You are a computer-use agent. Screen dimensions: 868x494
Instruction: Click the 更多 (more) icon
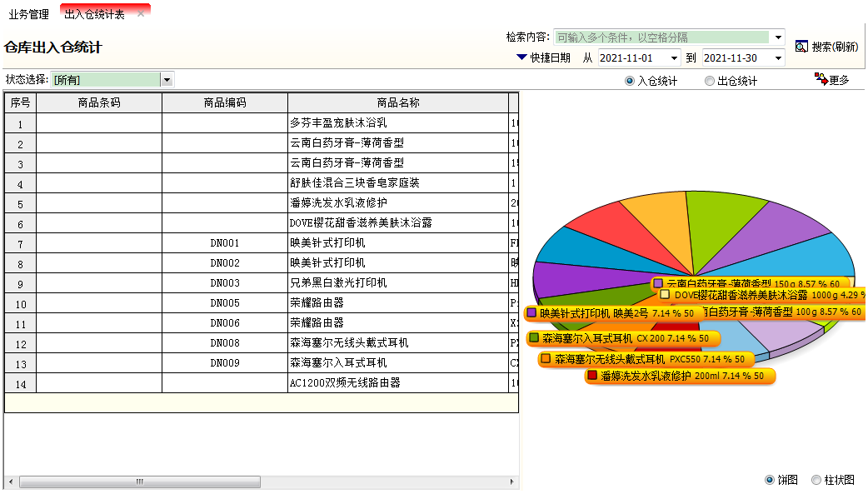click(x=821, y=79)
